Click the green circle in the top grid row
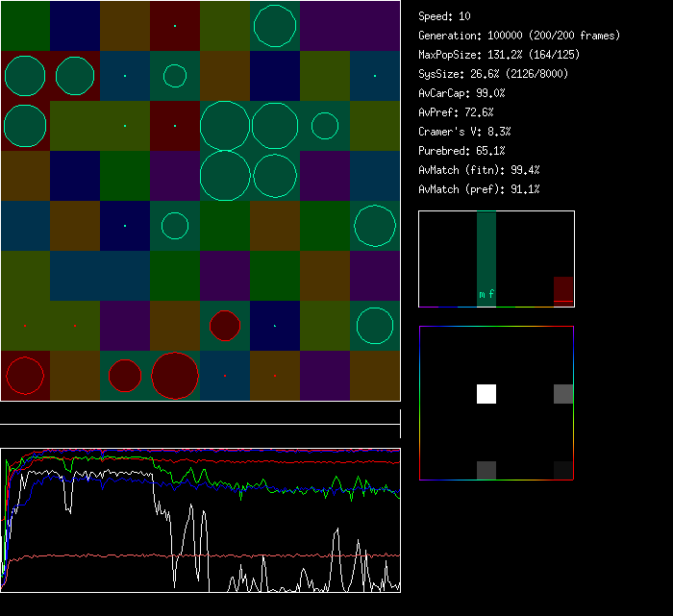This screenshot has height=616, width=673. [275, 26]
